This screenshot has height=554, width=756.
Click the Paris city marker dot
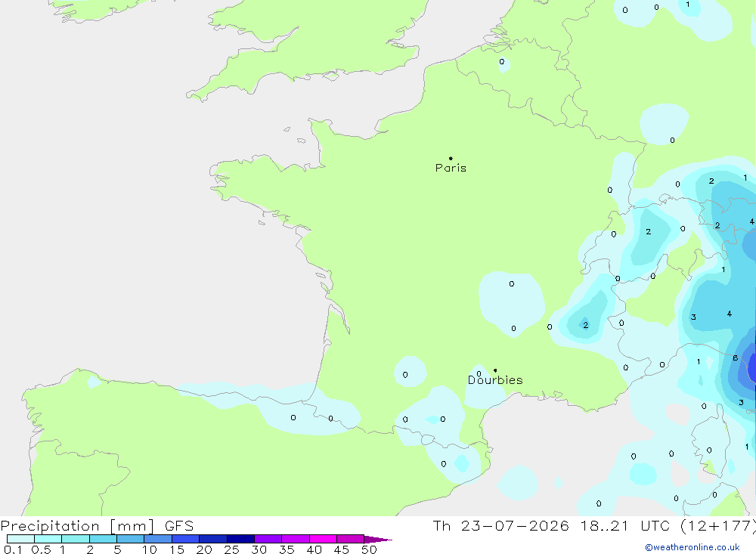pos(451,158)
